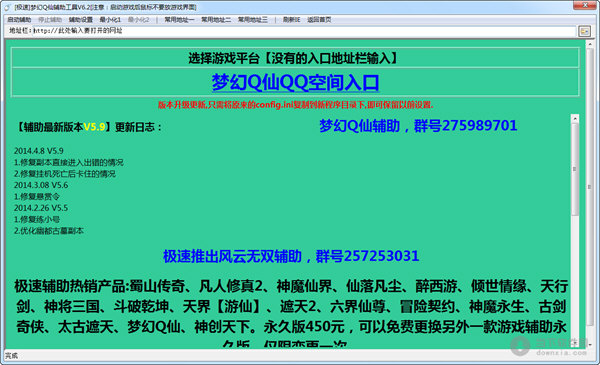Click the inner changelog scrollbar up arrow
600x365 pixels.
tap(575, 119)
